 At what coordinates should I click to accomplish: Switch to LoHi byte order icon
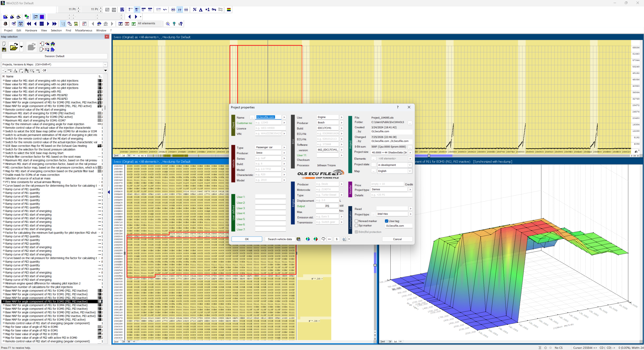point(158,10)
